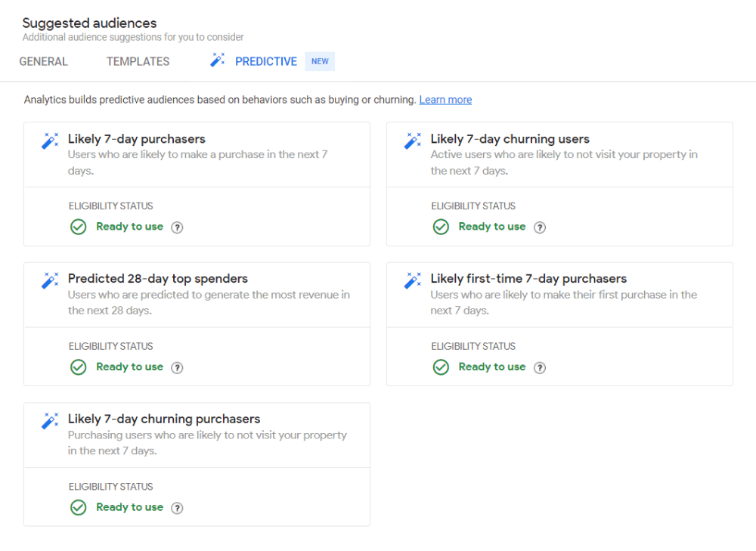The height and width of the screenshot is (551, 756).
Task: Click Ready to use under Likely 7-day churning purchasers
Action: [x=130, y=507]
